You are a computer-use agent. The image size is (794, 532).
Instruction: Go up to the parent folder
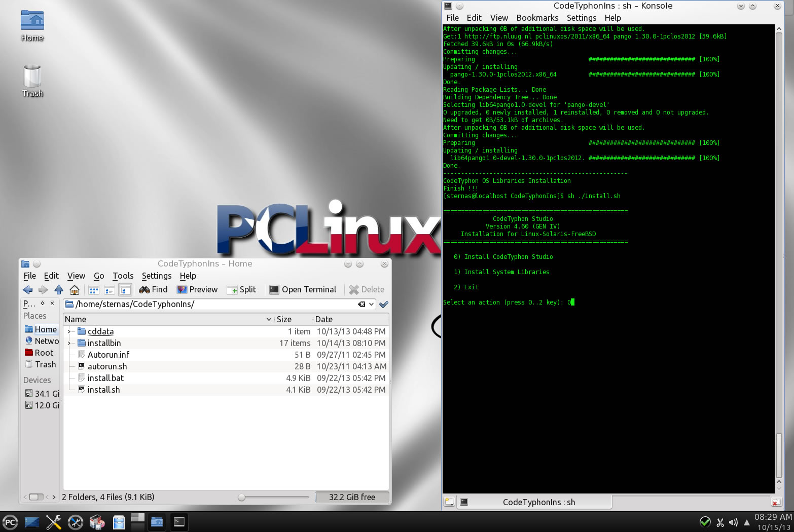pyautogui.click(x=59, y=290)
